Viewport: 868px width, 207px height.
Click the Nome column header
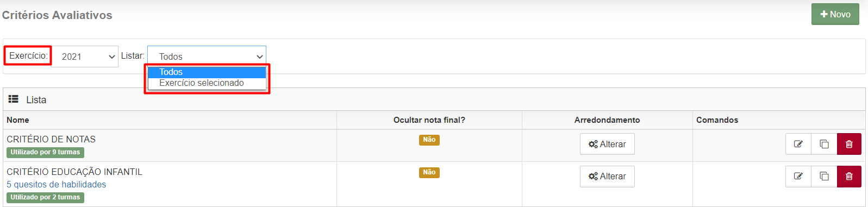pyautogui.click(x=18, y=120)
